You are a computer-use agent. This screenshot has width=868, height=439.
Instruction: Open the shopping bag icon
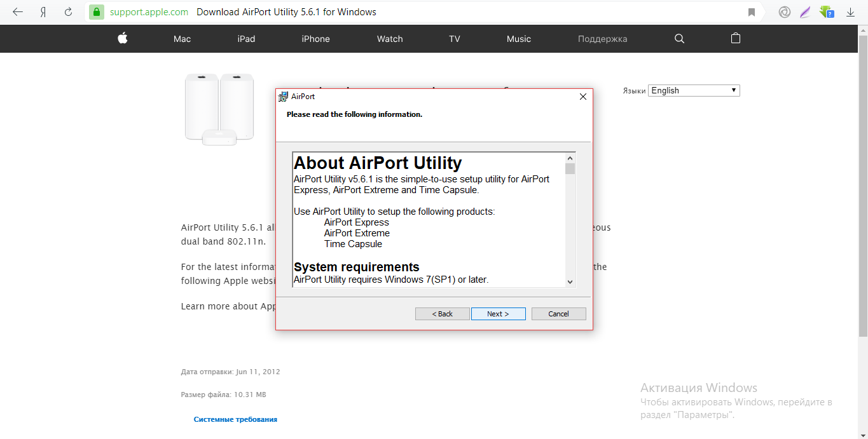point(736,39)
